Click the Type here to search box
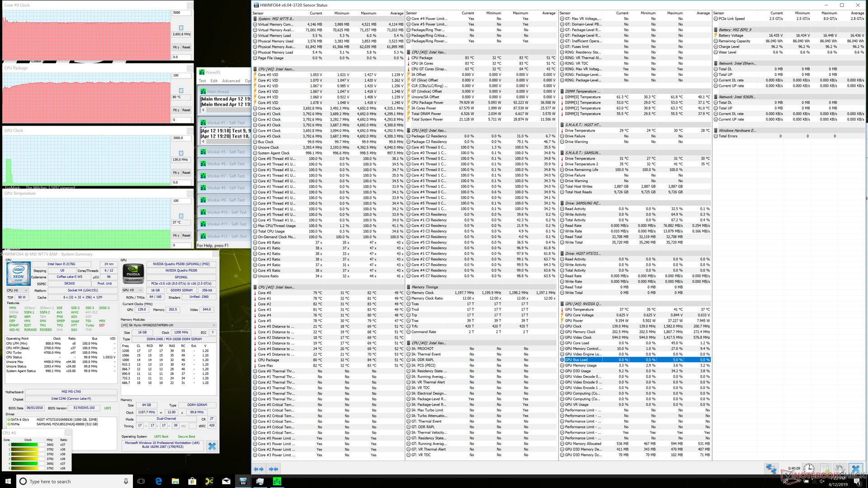 75,481
